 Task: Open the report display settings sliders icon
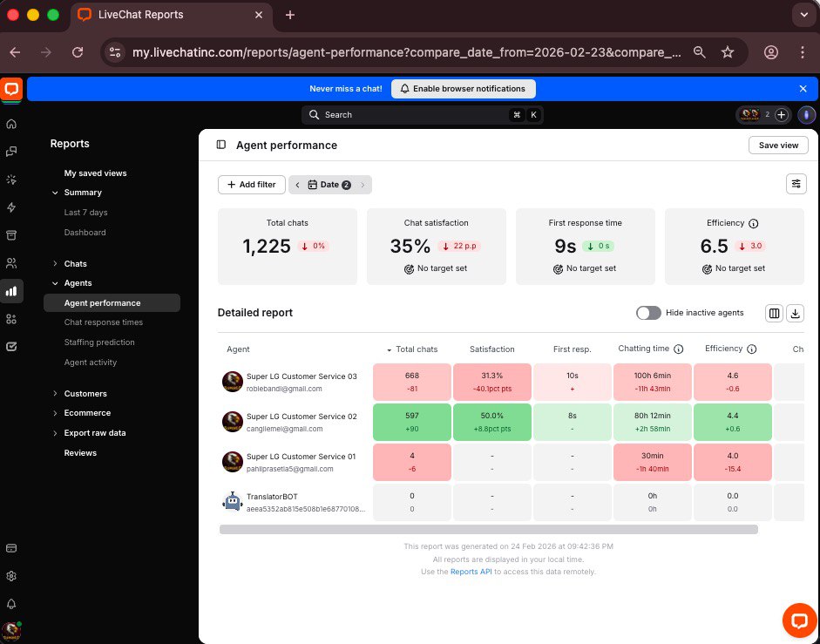(796, 184)
